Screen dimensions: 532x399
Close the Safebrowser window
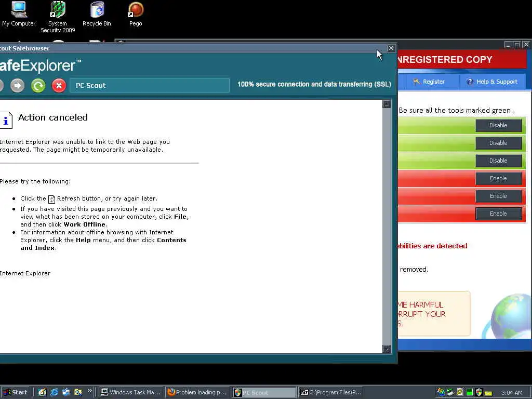[391, 48]
